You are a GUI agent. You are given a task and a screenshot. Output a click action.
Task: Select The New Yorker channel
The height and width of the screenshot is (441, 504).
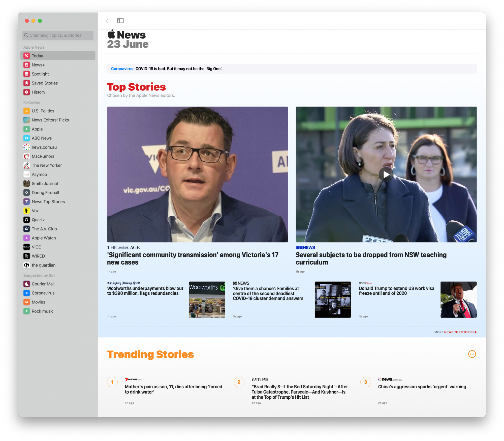pyautogui.click(x=47, y=165)
